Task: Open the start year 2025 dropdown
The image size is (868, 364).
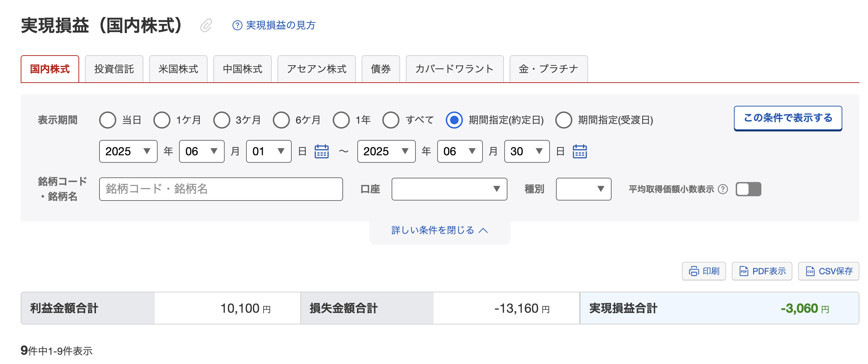Action: [128, 151]
